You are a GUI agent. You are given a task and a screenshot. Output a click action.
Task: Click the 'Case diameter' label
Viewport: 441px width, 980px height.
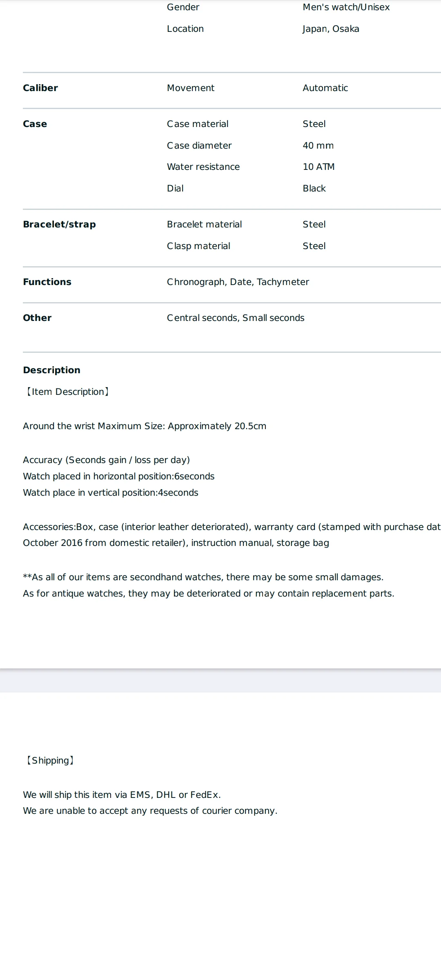tap(199, 145)
